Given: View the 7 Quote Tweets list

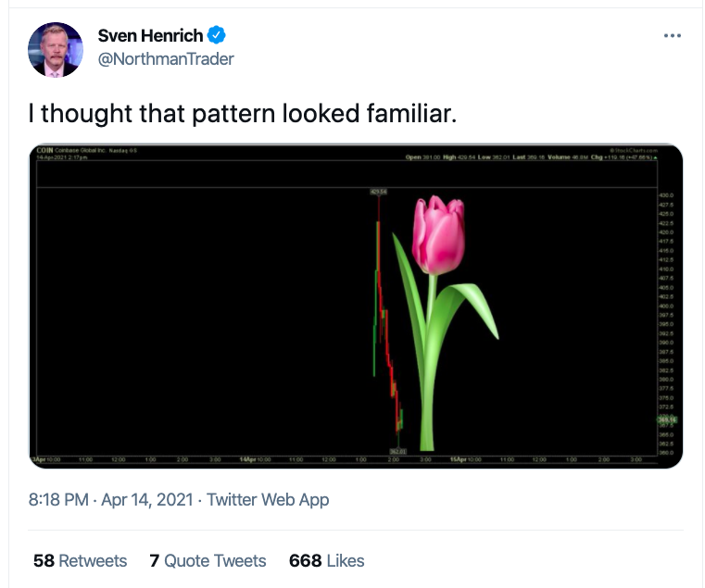Looking at the screenshot, I should tap(208, 560).
